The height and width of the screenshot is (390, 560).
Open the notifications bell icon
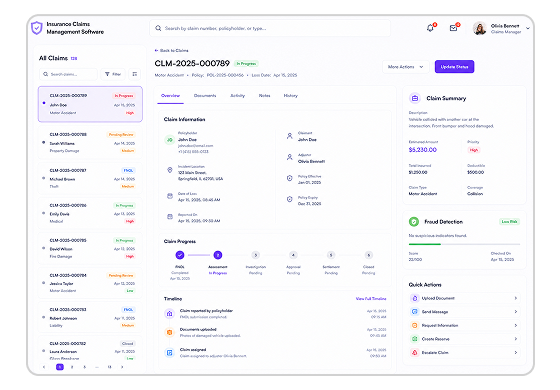[430, 28]
